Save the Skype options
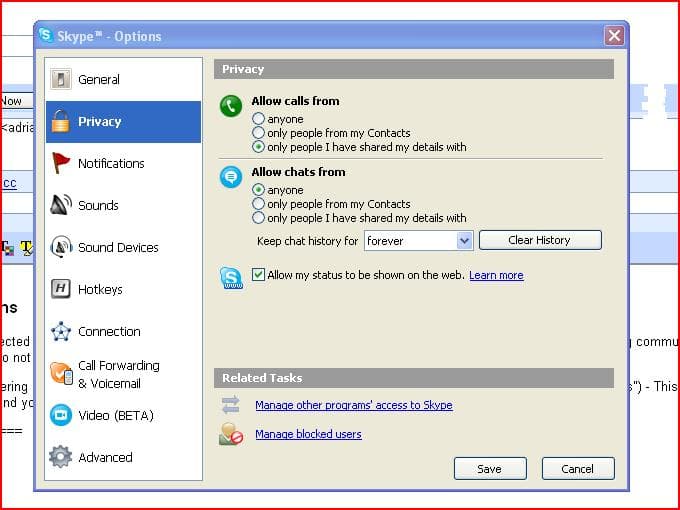680x510 pixels. point(489,469)
